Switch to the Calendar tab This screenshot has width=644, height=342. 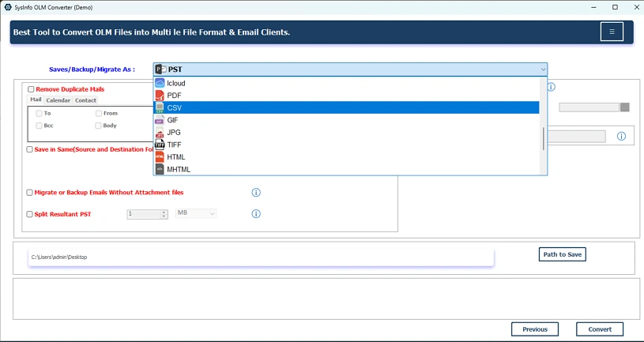point(58,100)
